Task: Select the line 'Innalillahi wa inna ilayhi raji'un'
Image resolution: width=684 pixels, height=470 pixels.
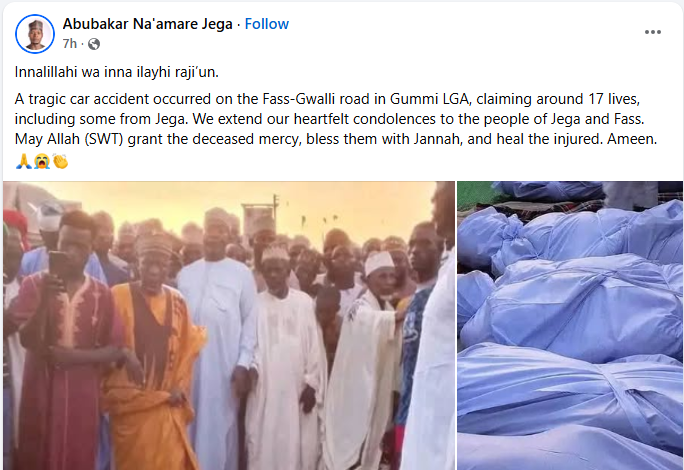Action: click(x=116, y=72)
